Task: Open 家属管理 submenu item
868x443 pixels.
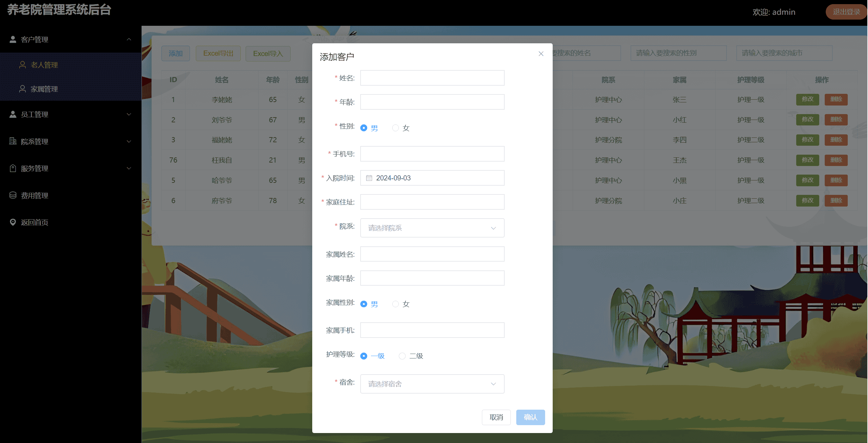Action: click(44, 89)
